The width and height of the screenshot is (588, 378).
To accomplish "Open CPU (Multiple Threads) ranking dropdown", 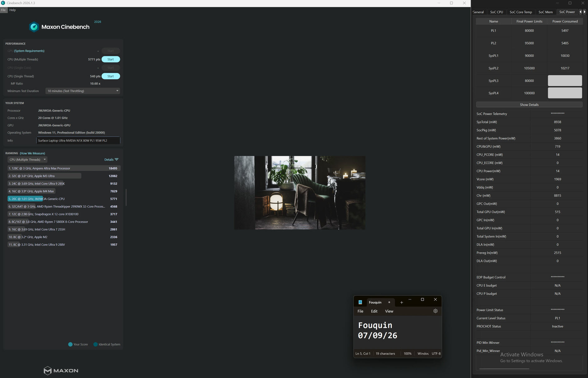I will [27, 160].
